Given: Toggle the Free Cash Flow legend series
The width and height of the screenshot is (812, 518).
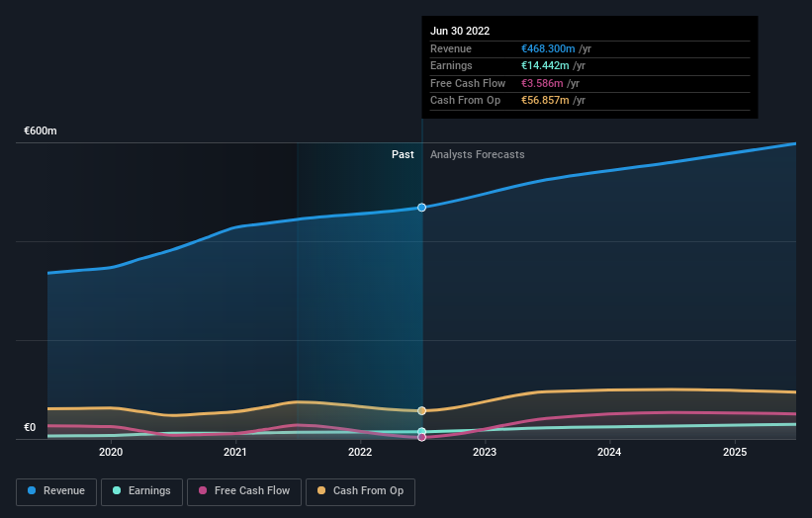Looking at the screenshot, I should coord(244,491).
